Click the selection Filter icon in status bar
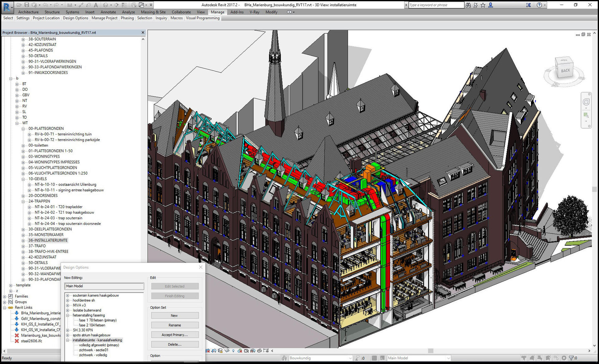 pyautogui.click(x=571, y=358)
